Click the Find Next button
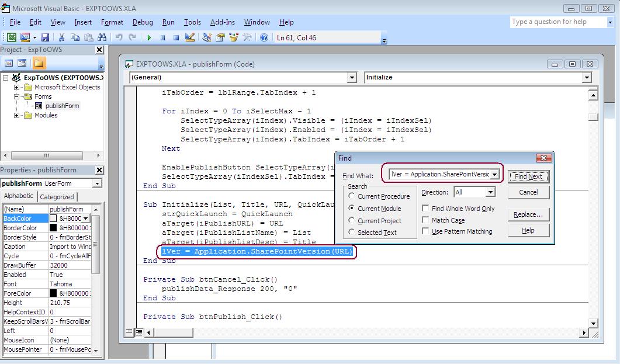The width and height of the screenshot is (620, 364). click(x=528, y=176)
